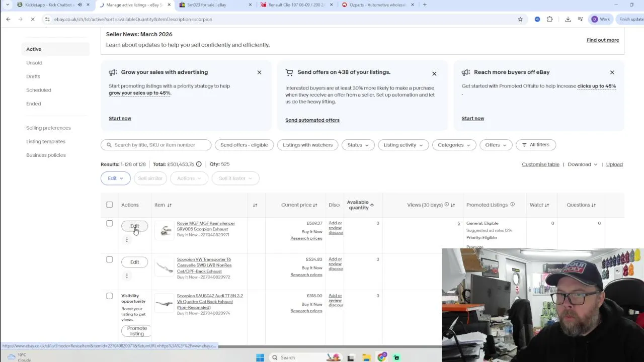
Task: Click the Rover MGF exhaust thumbnail image
Action: coord(165,231)
